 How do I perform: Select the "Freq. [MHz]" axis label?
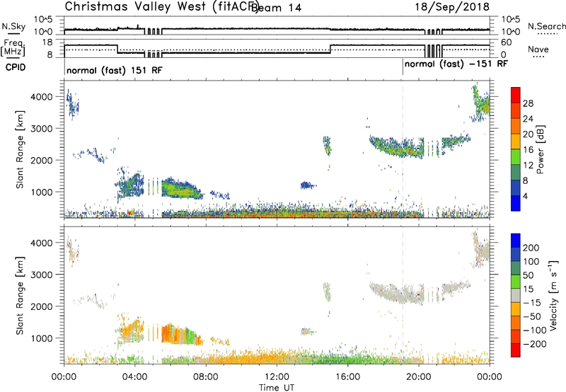pyautogui.click(x=13, y=48)
